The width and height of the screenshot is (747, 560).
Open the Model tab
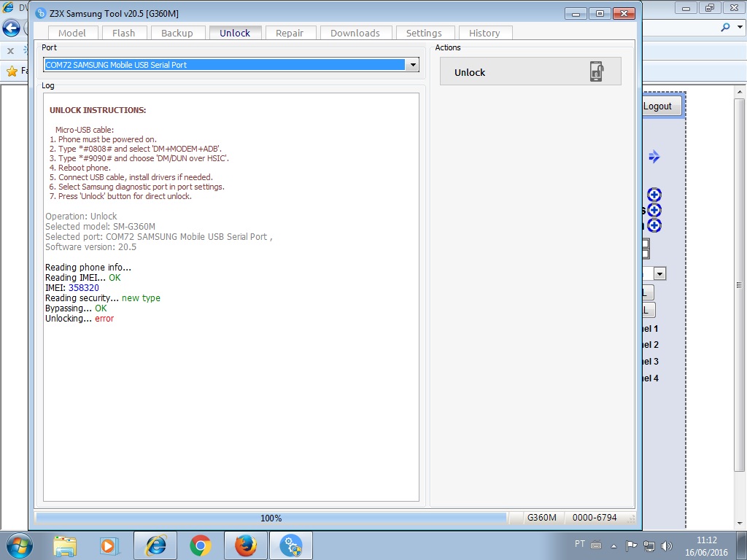tap(72, 33)
